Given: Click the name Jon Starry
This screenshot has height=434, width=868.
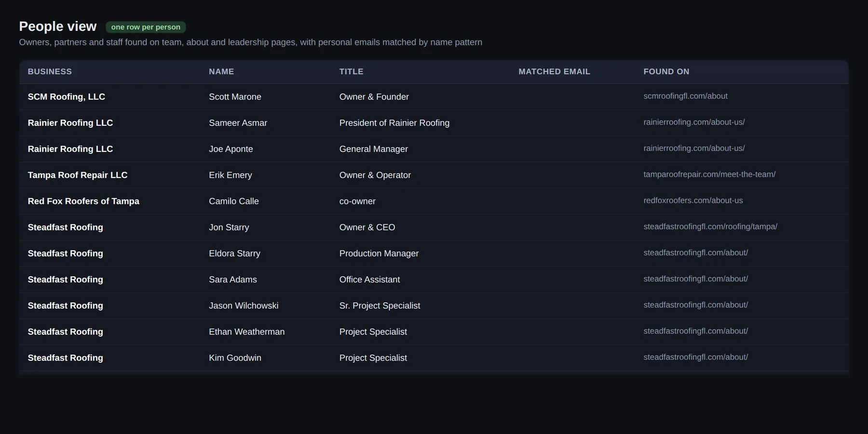Looking at the screenshot, I should [229, 227].
